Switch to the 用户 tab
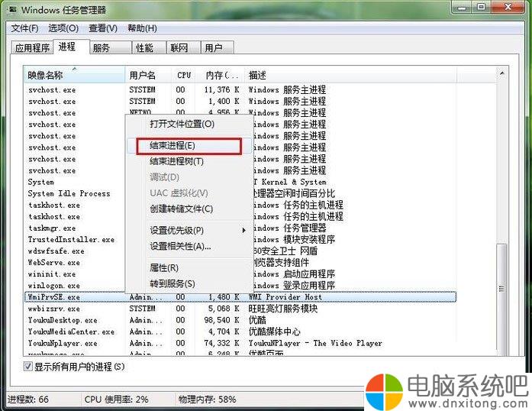532x411 pixels. [x=217, y=48]
